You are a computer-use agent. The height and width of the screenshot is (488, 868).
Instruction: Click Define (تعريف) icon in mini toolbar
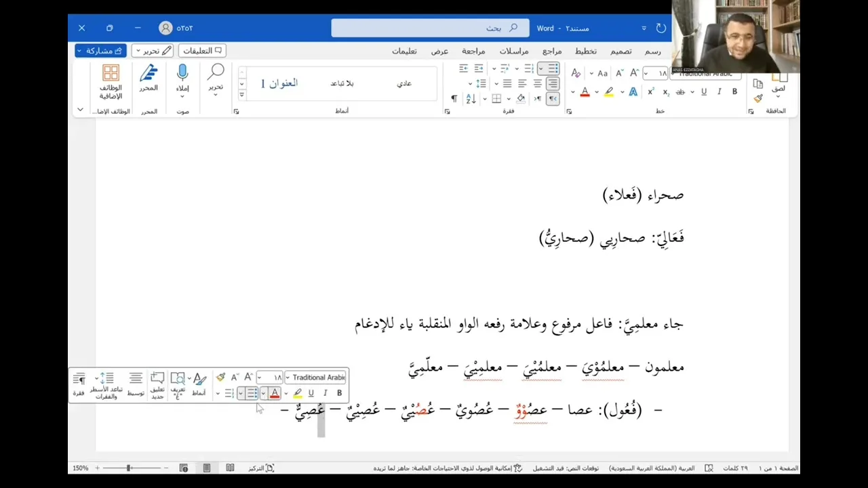[x=178, y=384]
